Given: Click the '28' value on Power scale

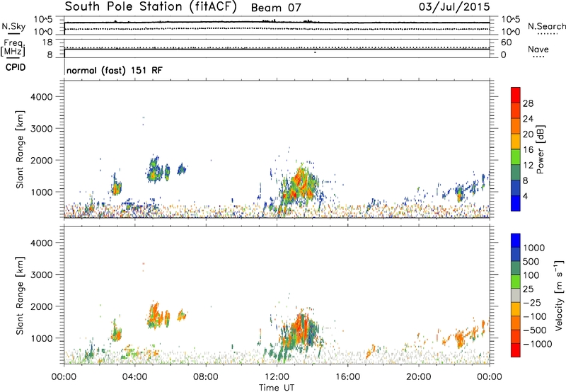Looking at the screenshot, I should [x=528, y=103].
